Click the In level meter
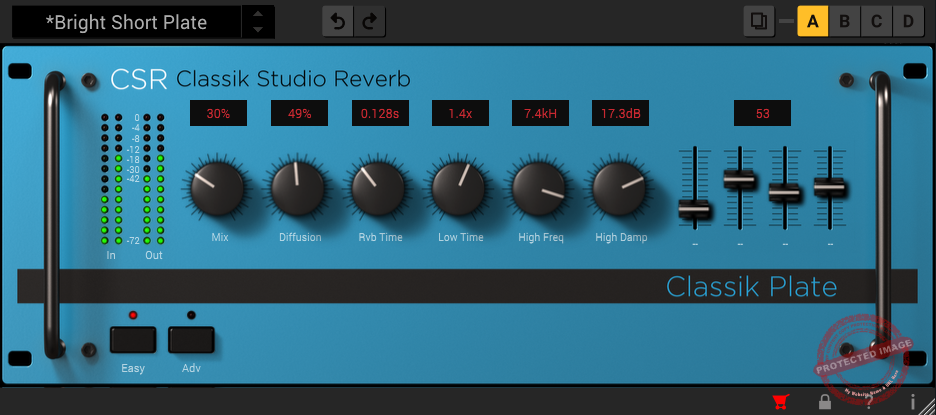Viewport: 936px width, 415px height. [x=112, y=179]
